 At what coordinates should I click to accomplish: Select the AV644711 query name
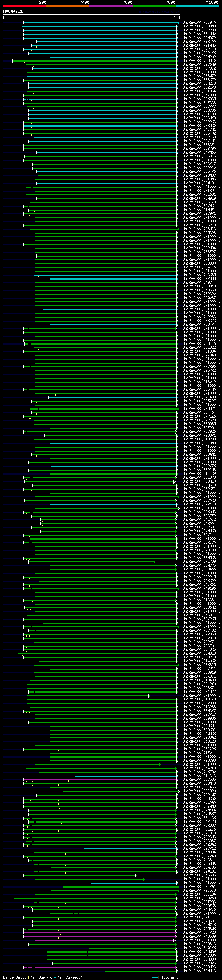tap(13, 11)
